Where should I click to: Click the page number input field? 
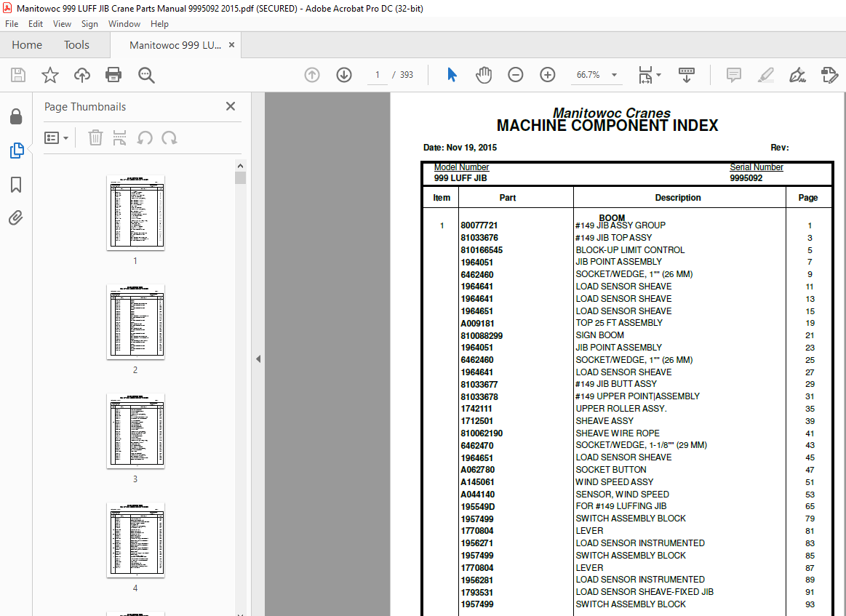click(x=377, y=75)
